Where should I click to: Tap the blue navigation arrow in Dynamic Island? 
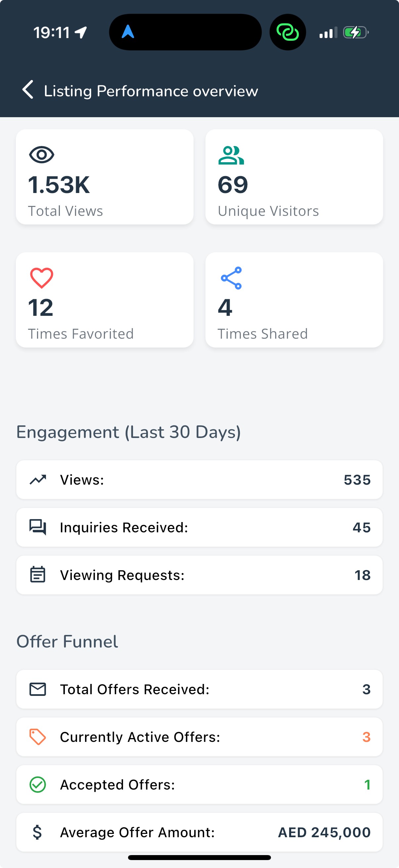[128, 32]
